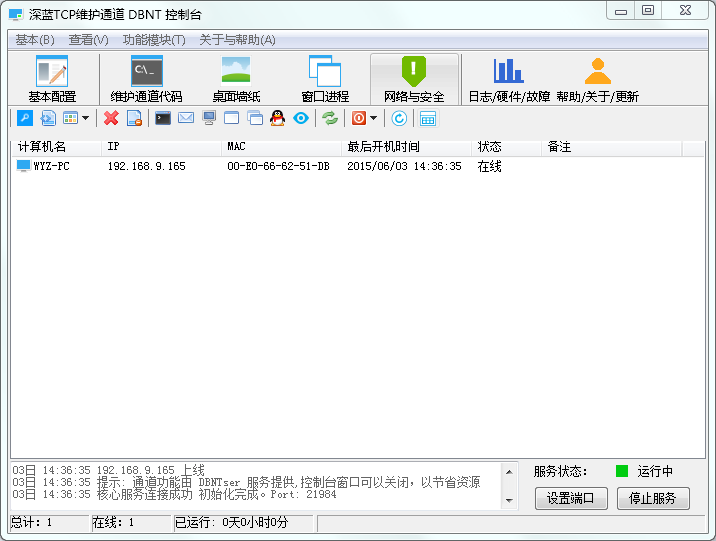Open the 基本(B) menu

[35, 40]
